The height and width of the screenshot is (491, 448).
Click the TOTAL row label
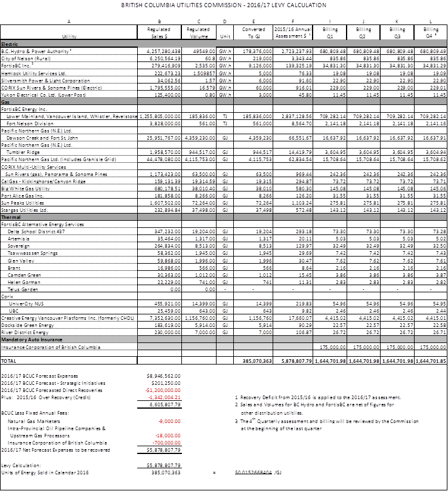click(x=8, y=361)
